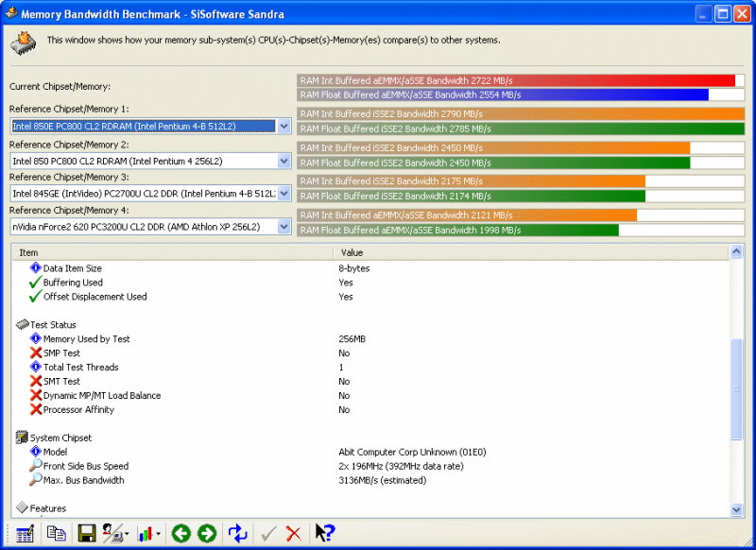Click magnifier icon beside Max. Bus Bandwidth
This screenshot has width=756, height=550.
pos(36,480)
